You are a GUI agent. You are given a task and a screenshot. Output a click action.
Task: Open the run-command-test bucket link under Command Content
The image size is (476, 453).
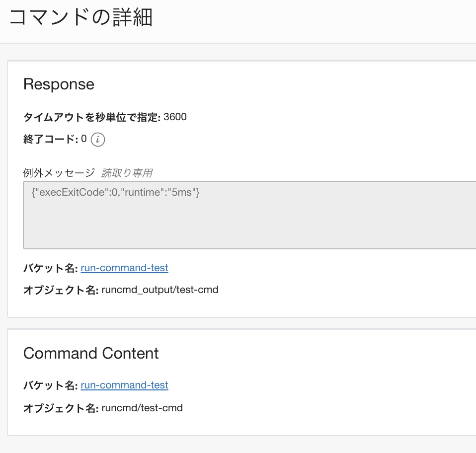[x=124, y=385]
